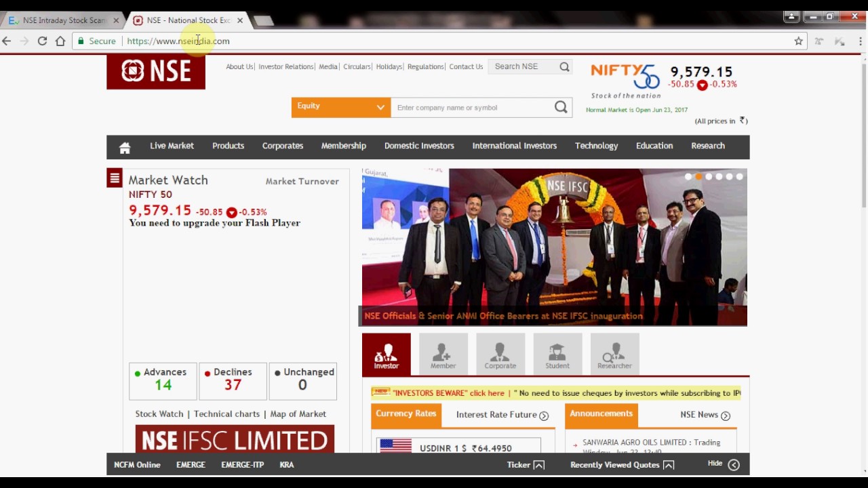This screenshot has height=488, width=868.
Task: Close the NSE Intraday Stock Scan tab
Action: (x=116, y=20)
